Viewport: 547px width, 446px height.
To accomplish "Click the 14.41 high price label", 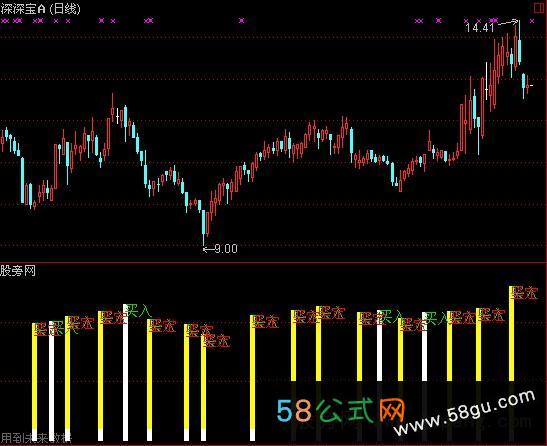I will (480, 27).
